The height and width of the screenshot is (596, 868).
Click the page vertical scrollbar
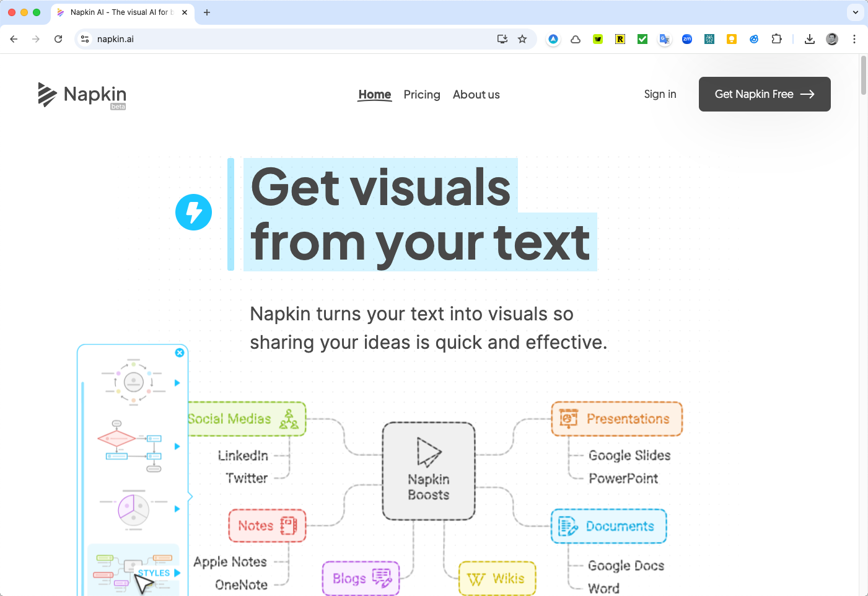[863, 76]
